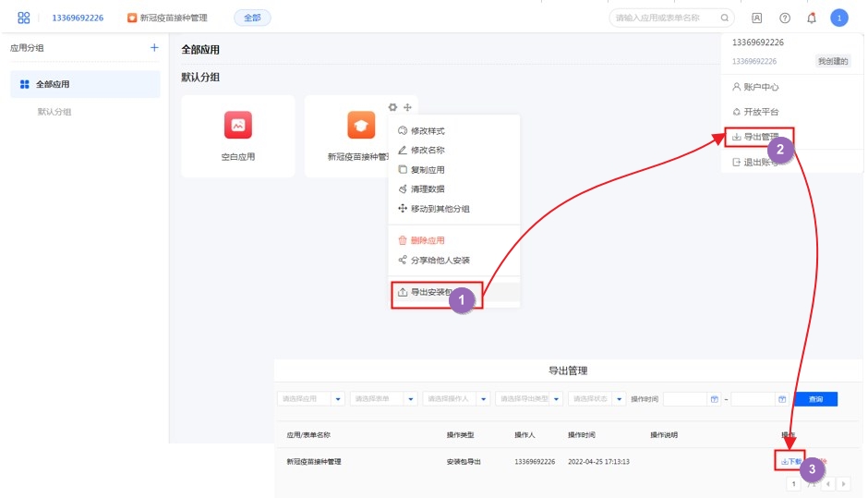Click the move arrows icon on app card
Screen dimensions: 868x498
pyautogui.click(x=407, y=107)
